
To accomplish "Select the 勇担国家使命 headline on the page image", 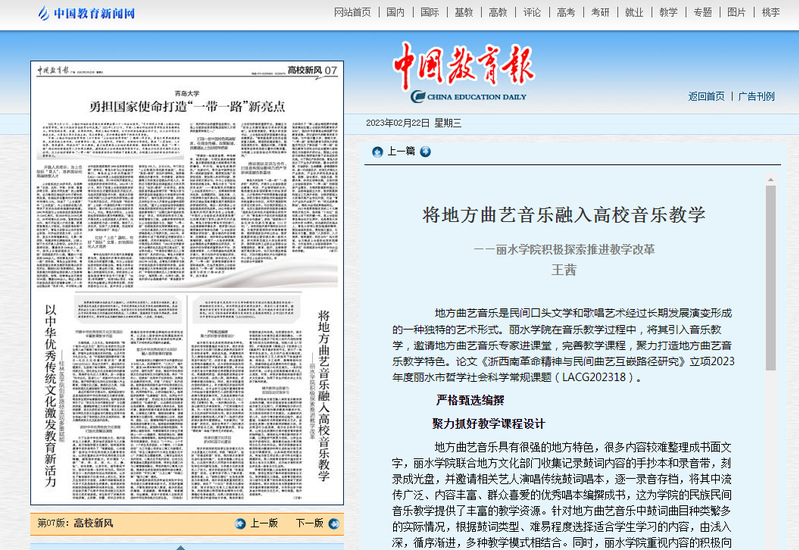I will pyautogui.click(x=187, y=105).
